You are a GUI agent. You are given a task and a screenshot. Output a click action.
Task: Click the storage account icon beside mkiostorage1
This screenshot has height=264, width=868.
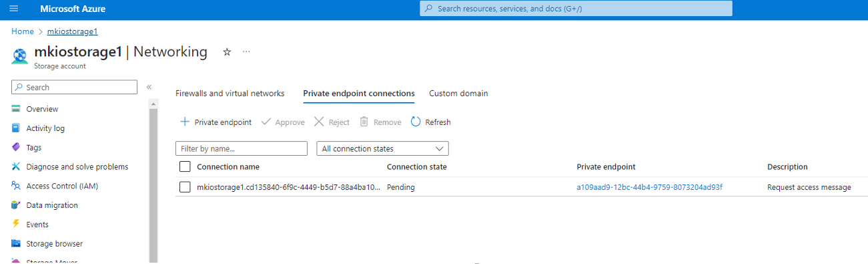[20, 56]
